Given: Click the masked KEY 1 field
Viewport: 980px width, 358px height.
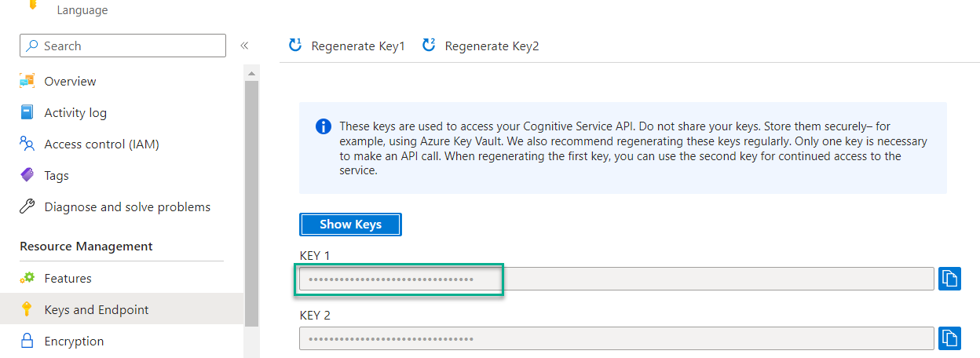Looking at the screenshot, I should coord(616,279).
